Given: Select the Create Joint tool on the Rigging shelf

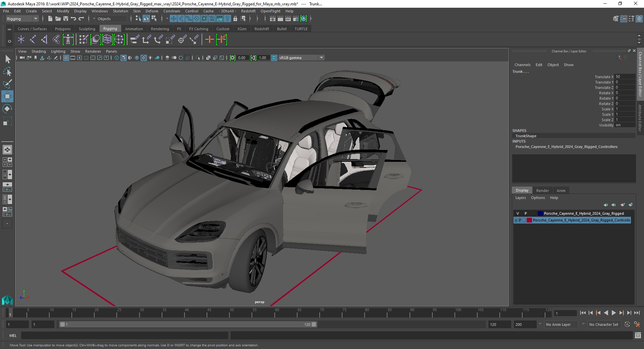Looking at the screenshot, I should 33,40.
